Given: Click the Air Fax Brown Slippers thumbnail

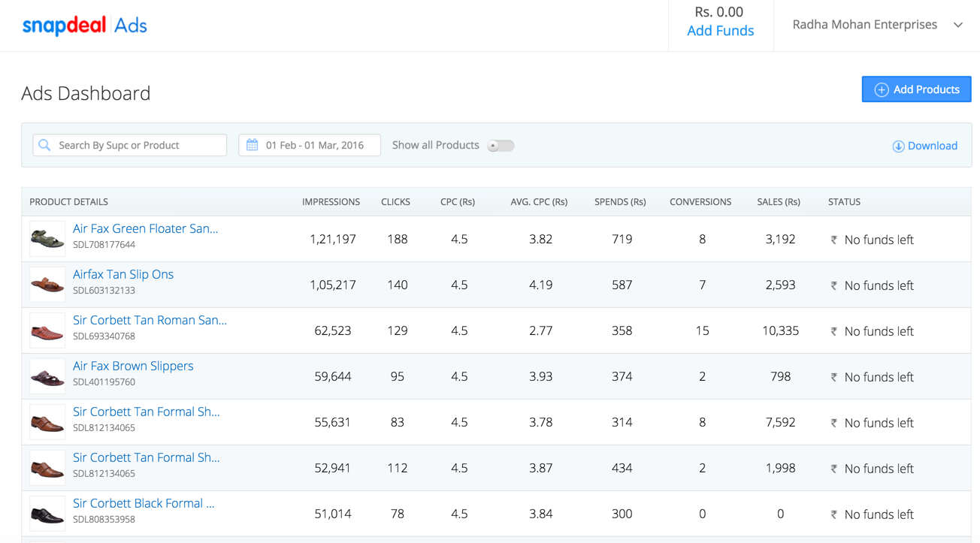Looking at the screenshot, I should [x=47, y=376].
